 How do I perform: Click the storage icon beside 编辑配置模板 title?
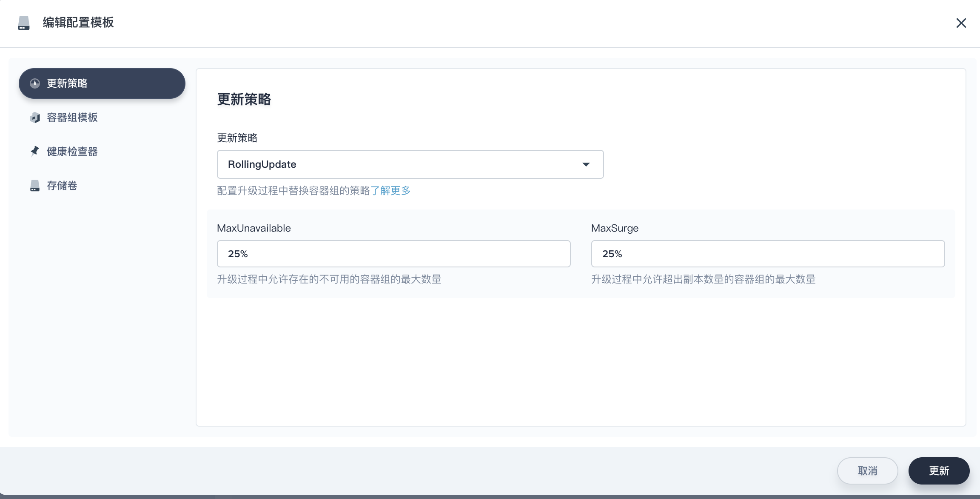click(24, 23)
